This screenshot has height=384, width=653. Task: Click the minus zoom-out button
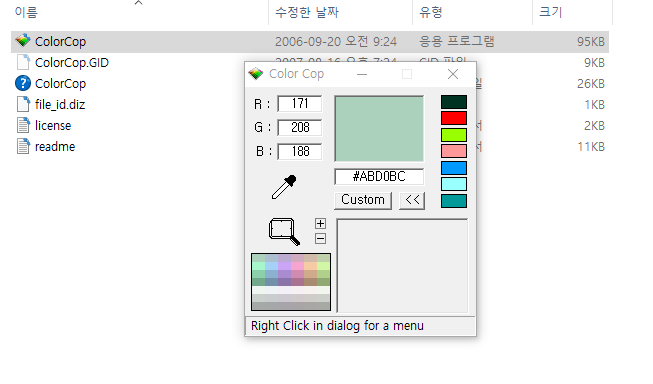click(320, 239)
